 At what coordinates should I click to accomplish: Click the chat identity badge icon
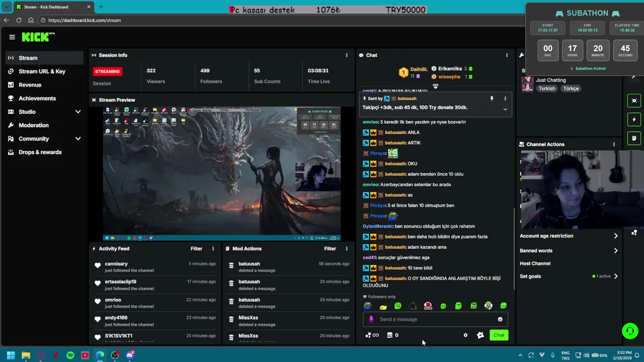tap(480, 335)
